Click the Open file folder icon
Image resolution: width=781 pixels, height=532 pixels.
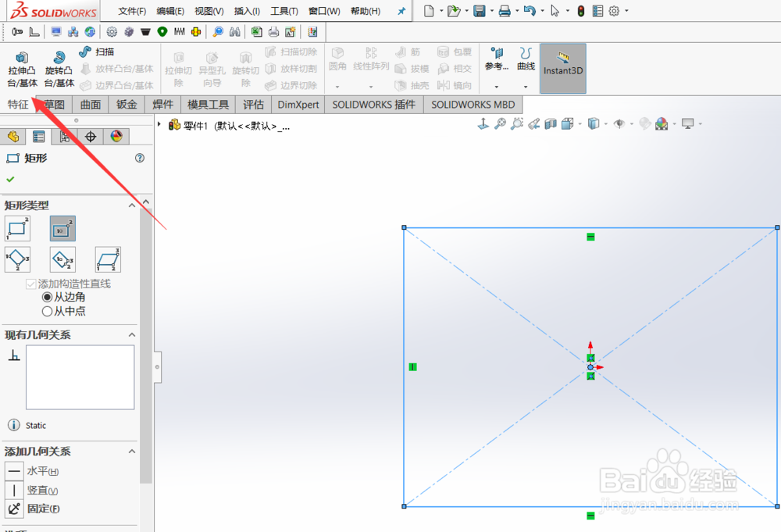453,10
